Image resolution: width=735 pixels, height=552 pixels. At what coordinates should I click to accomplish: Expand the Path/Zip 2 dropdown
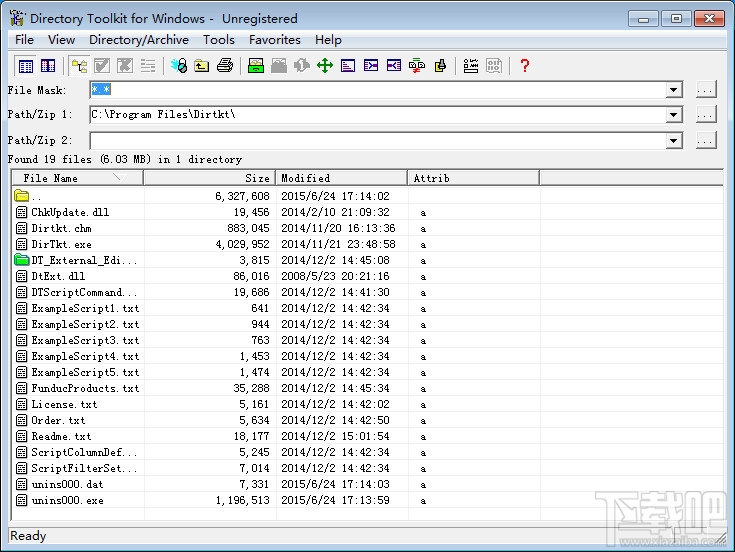click(675, 140)
